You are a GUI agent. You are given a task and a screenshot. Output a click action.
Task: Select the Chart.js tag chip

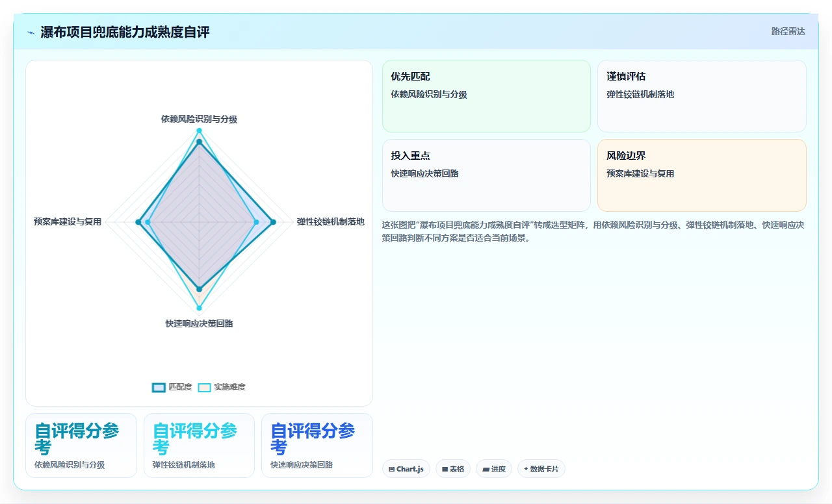406,469
